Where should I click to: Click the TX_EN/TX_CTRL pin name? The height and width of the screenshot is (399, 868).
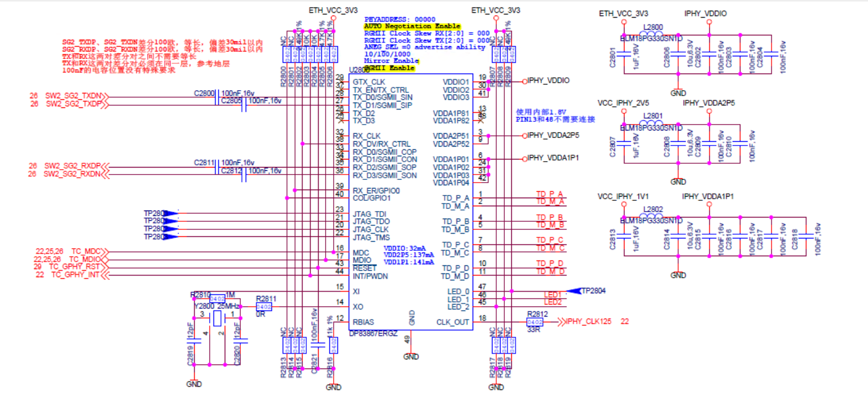tap(381, 90)
